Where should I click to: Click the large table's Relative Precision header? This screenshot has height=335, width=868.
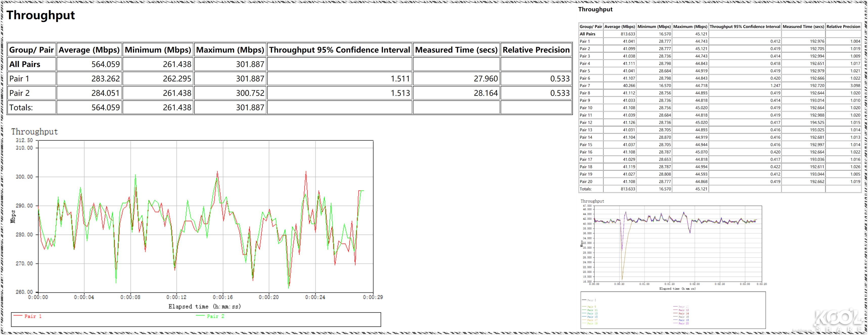coord(536,50)
